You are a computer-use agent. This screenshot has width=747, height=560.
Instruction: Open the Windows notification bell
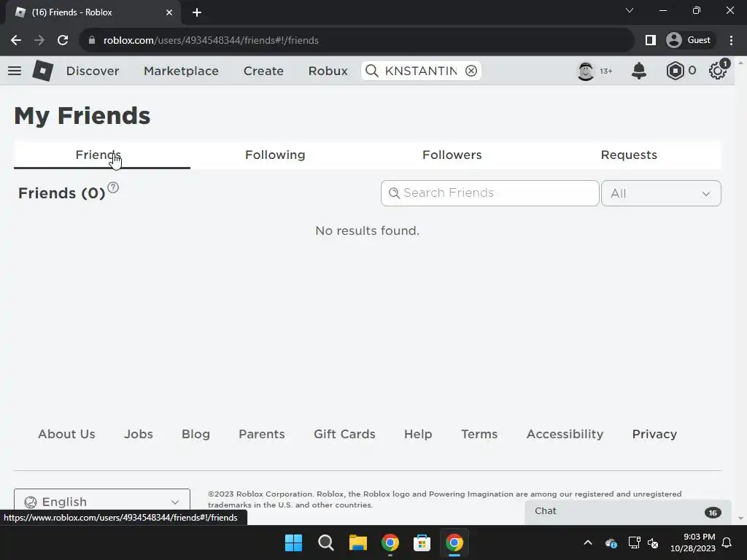(727, 542)
